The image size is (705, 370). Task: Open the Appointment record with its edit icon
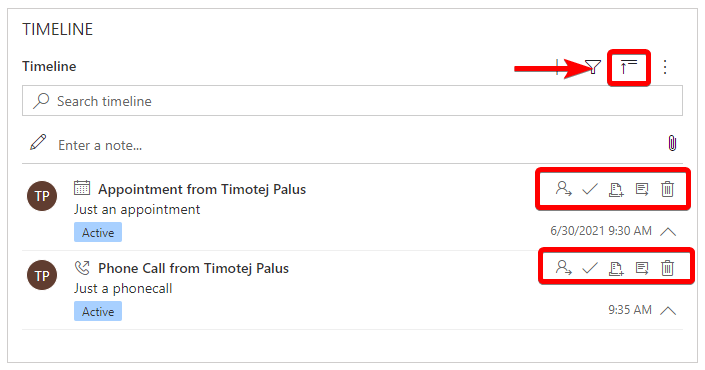click(x=642, y=189)
